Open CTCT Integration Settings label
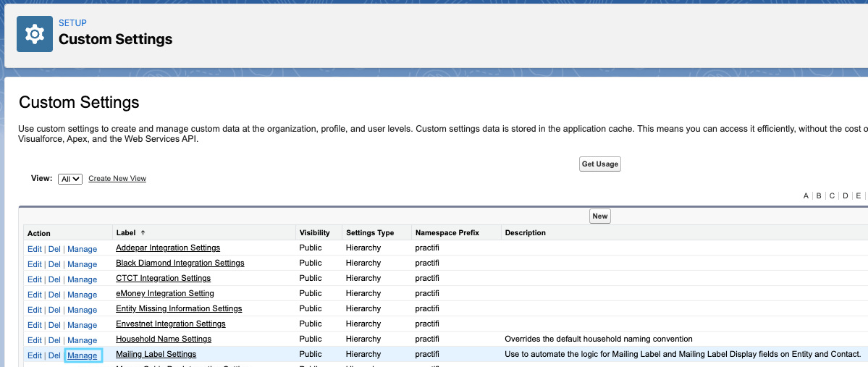The width and height of the screenshot is (868, 367). point(164,278)
